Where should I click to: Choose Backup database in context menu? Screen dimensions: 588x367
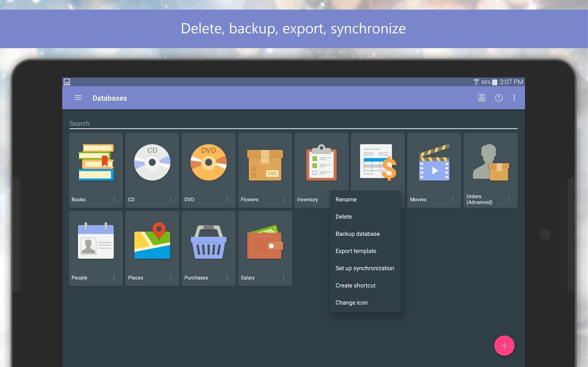coord(357,234)
